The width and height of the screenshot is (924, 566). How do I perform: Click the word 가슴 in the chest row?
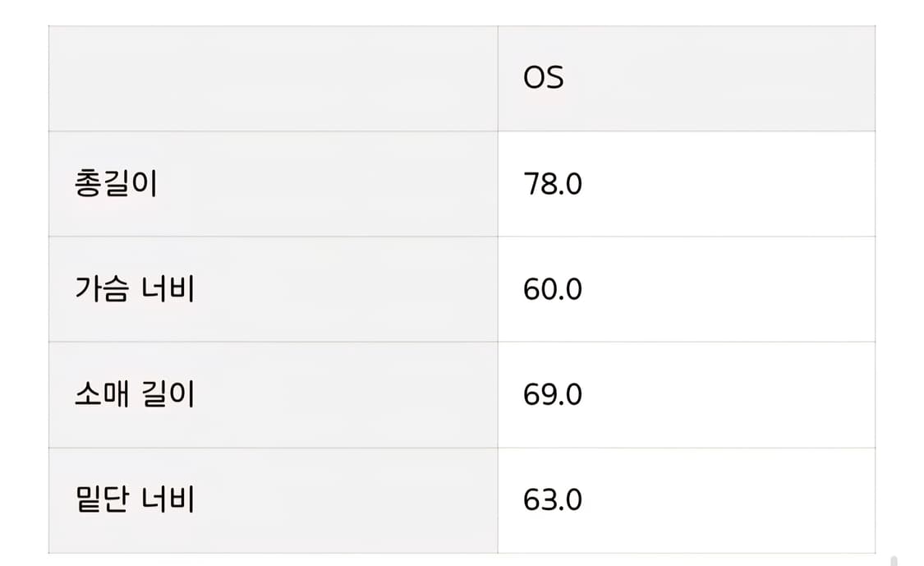[x=102, y=289]
